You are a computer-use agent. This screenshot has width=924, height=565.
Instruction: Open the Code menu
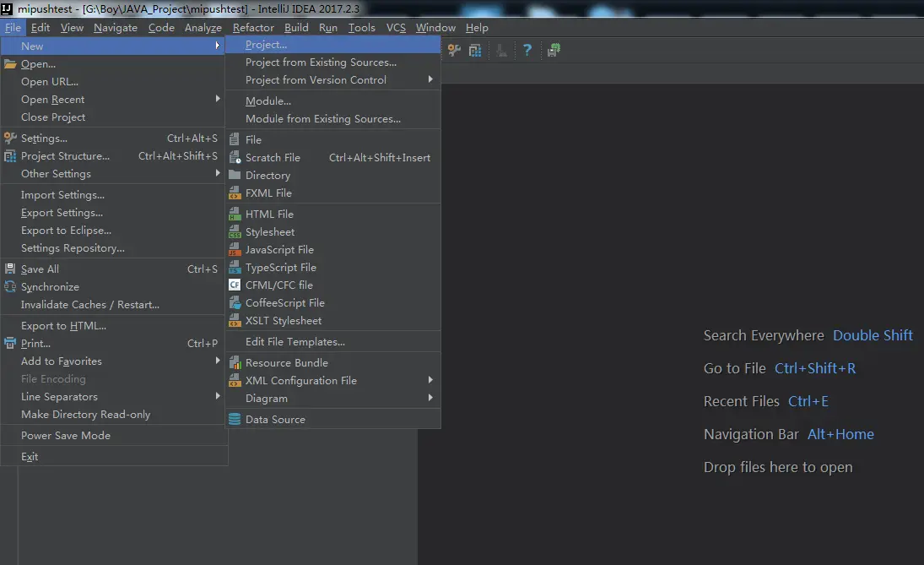point(161,28)
